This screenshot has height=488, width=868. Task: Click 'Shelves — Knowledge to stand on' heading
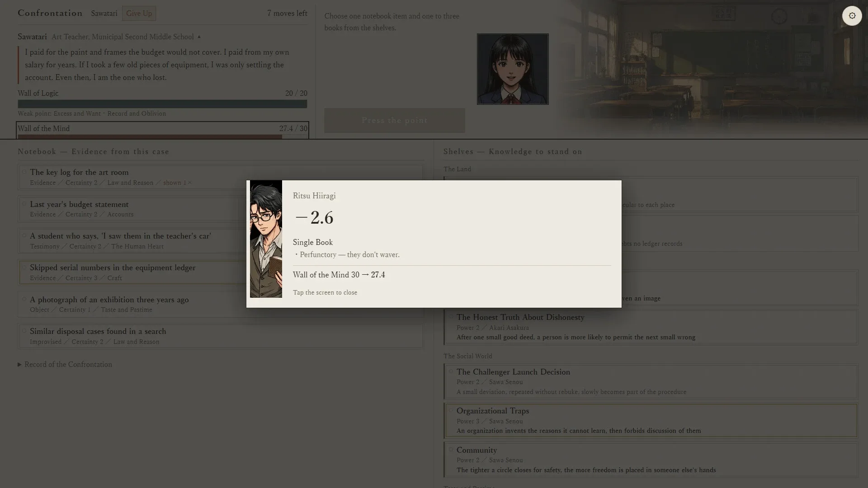513,151
